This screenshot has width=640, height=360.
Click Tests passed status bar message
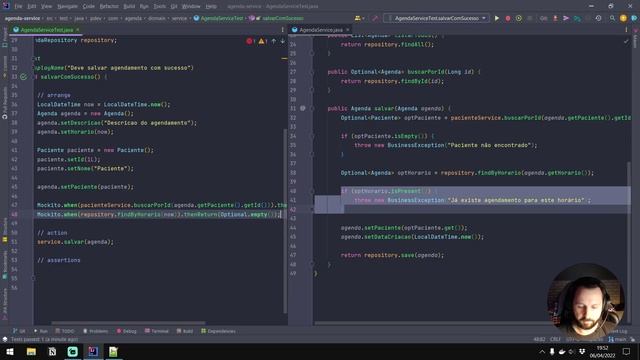[44, 339]
